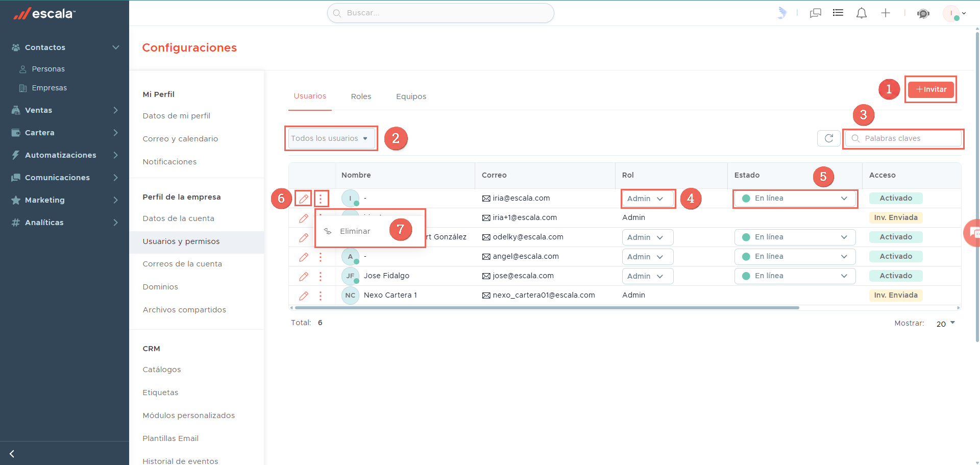Image resolution: width=980 pixels, height=465 pixels.
Task: Click the Palabras claves search field
Action: pyautogui.click(x=903, y=138)
